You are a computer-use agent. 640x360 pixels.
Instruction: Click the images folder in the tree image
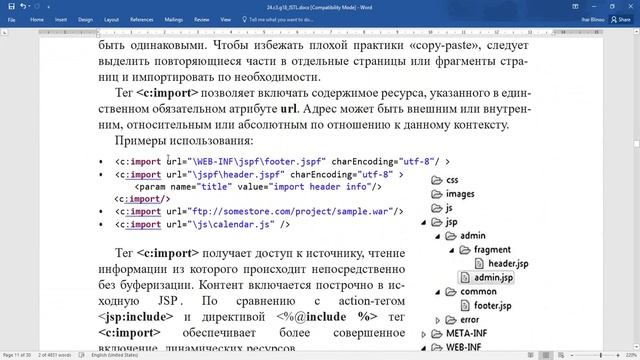pos(453,194)
